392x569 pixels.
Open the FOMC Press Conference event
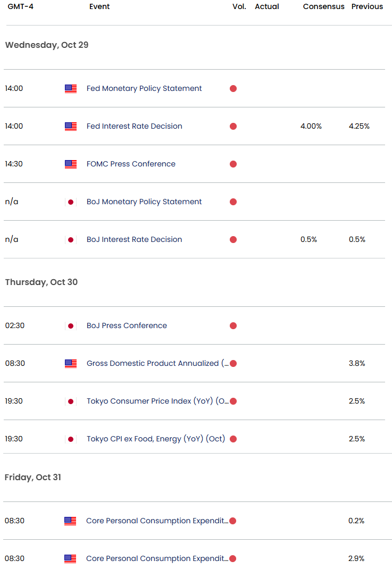point(131,164)
